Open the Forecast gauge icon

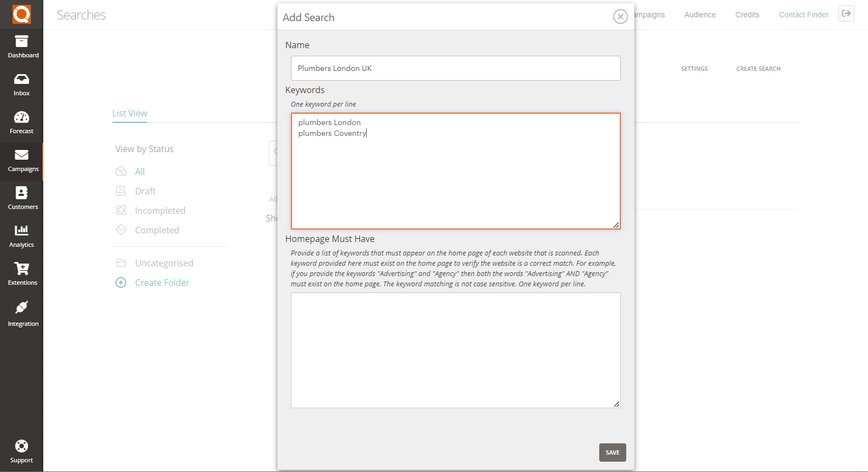point(22,117)
